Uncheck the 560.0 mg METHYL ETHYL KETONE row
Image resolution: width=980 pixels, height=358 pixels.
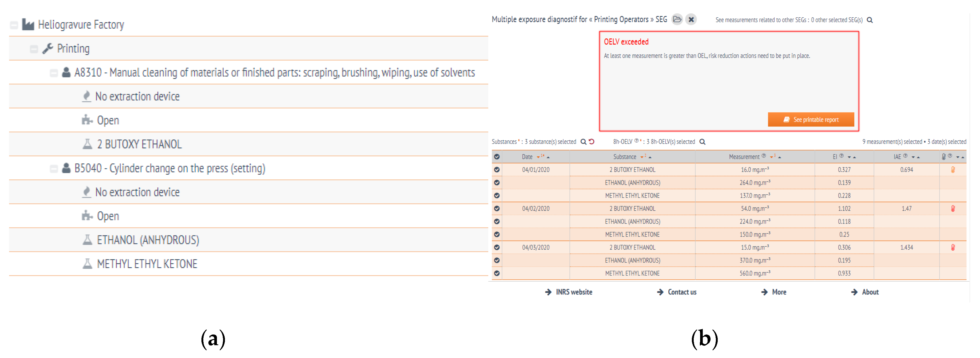pyautogui.click(x=497, y=273)
